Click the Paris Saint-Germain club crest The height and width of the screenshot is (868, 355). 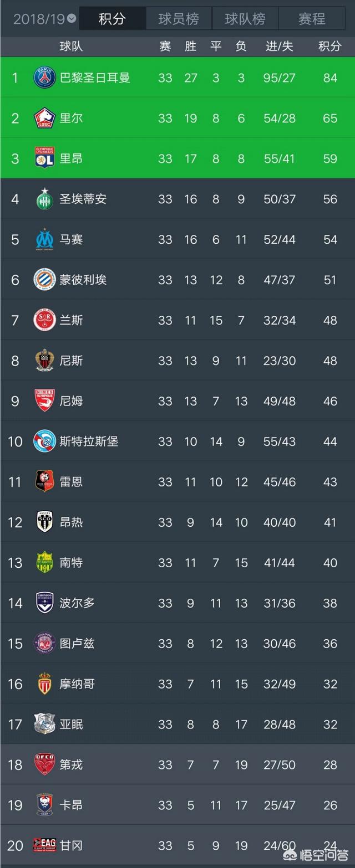(44, 78)
